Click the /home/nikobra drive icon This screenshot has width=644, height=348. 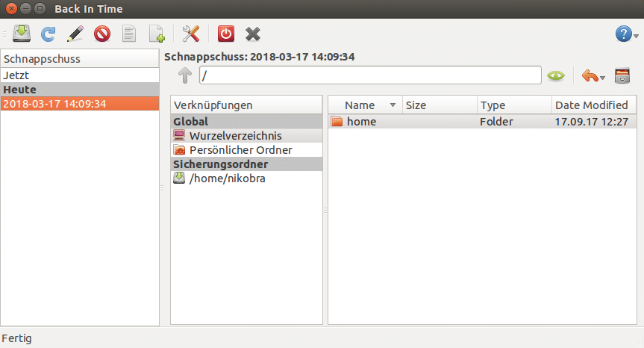179,178
